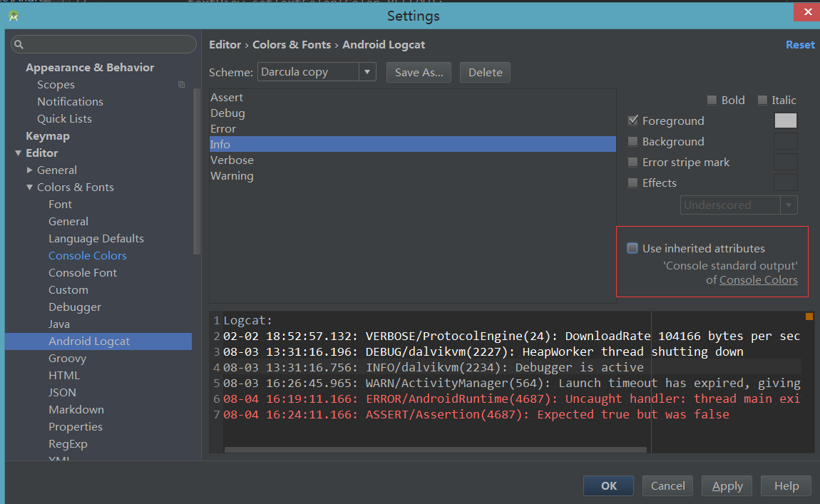Open the RegExp colors page
The image size is (820, 504).
tap(68, 444)
